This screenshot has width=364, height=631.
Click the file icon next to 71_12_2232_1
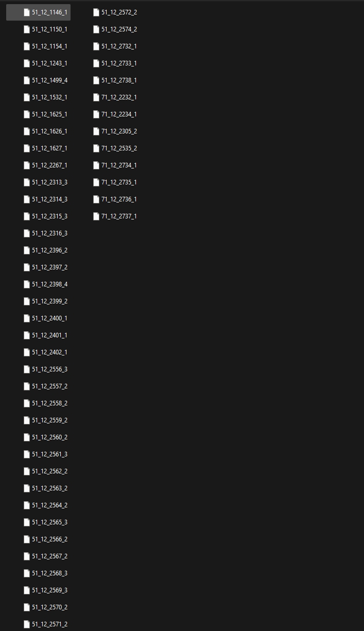(x=96, y=97)
